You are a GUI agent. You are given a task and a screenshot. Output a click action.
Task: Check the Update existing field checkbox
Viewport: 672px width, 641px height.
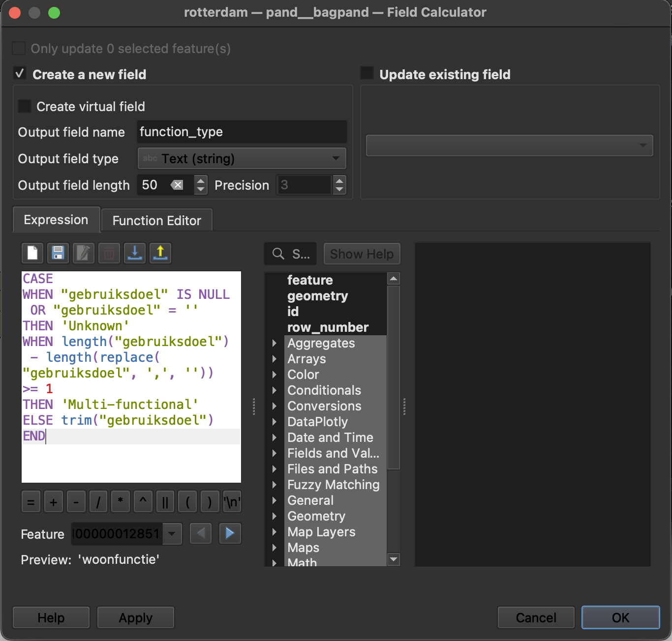[x=367, y=73]
